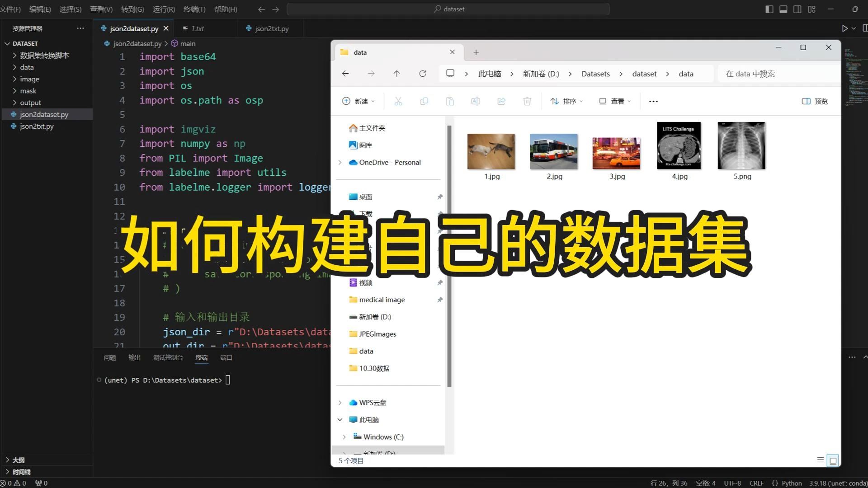Image resolution: width=868 pixels, height=488 pixels.
Task: Click the share icon in Explorer toolbar
Action: [501, 101]
